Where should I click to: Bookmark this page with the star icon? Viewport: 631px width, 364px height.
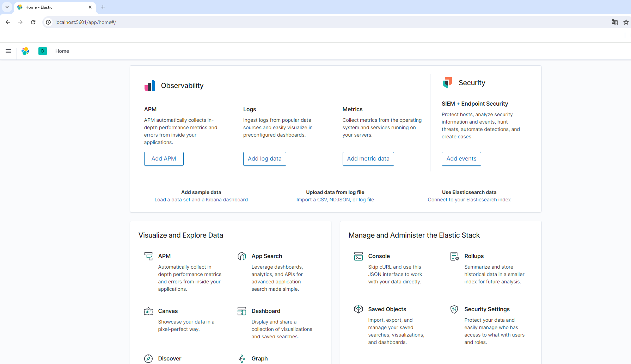coord(626,22)
